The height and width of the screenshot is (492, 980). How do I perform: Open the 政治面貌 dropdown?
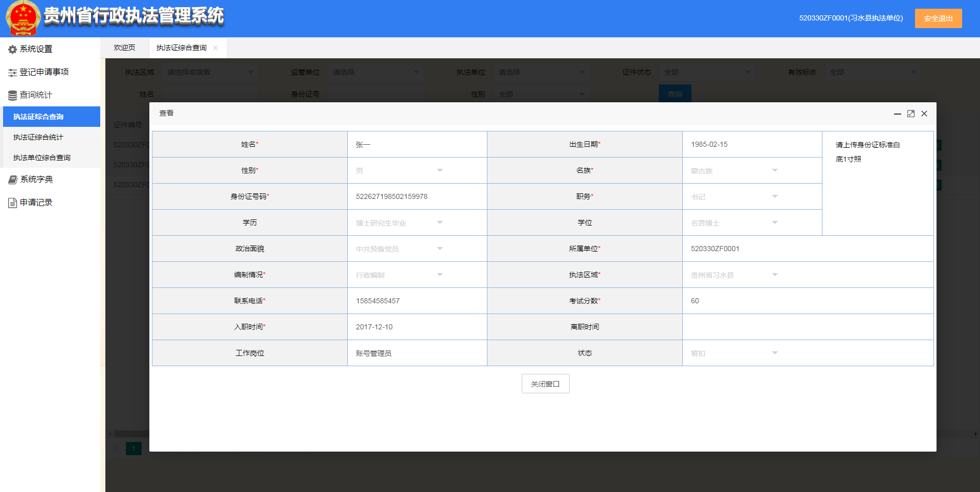pos(399,249)
